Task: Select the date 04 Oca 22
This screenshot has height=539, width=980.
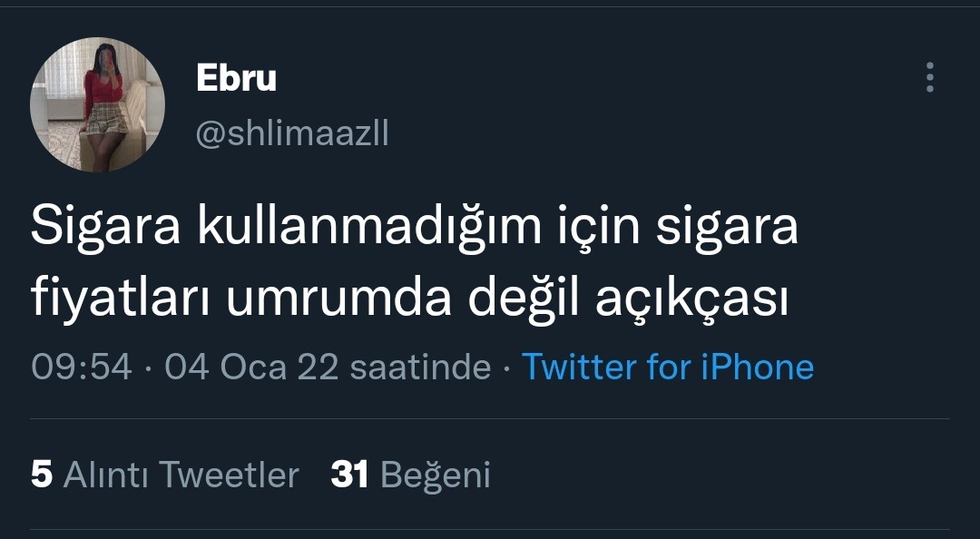Action: pyautogui.click(x=251, y=367)
